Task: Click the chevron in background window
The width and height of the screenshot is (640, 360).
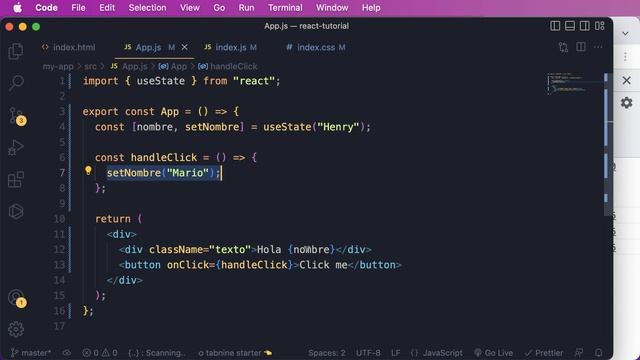Action: [x=625, y=33]
